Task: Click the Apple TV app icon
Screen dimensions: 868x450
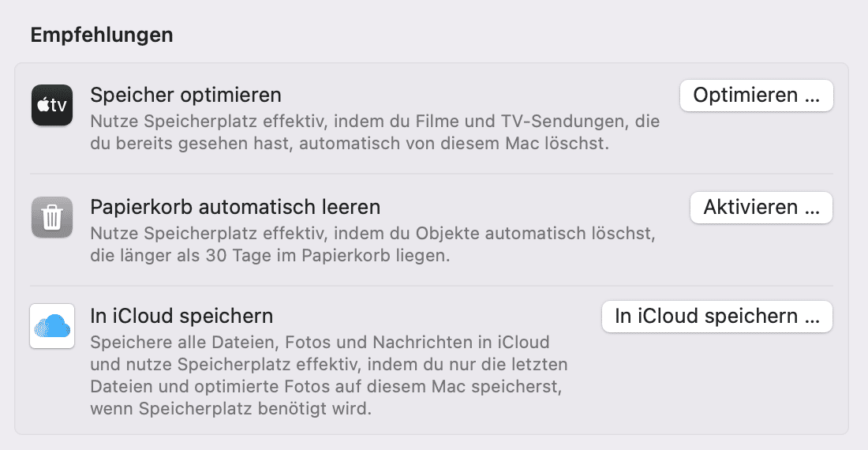Action: point(52,105)
